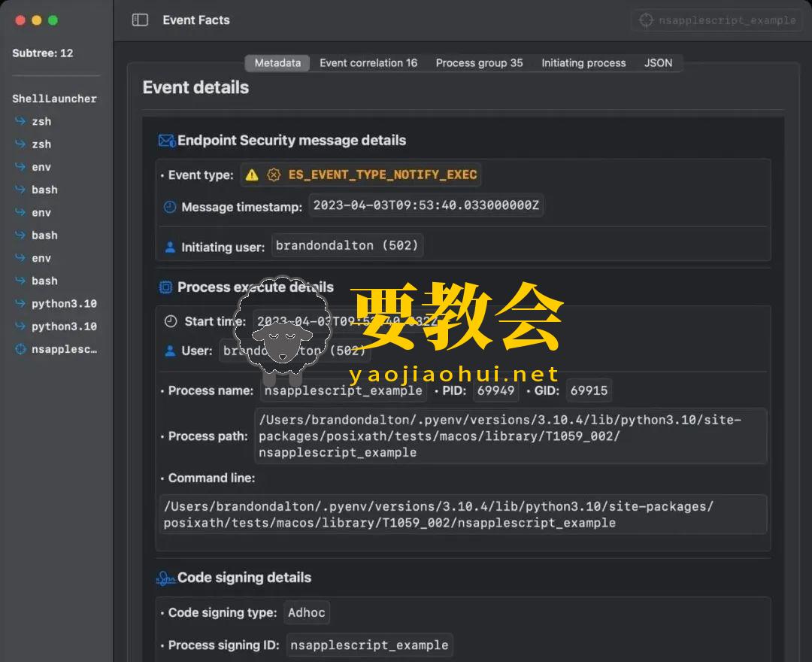The width and height of the screenshot is (812, 662).
Task: Click the person icon beside User
Action: point(170,351)
